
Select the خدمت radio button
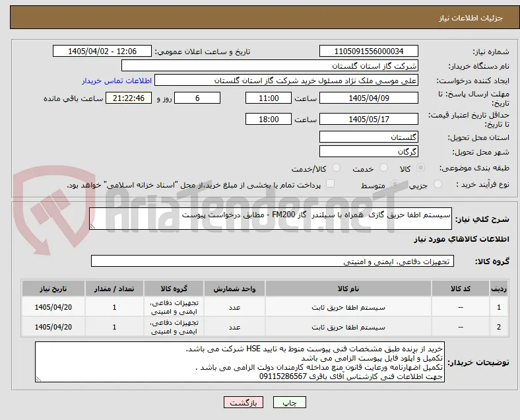click(x=383, y=168)
